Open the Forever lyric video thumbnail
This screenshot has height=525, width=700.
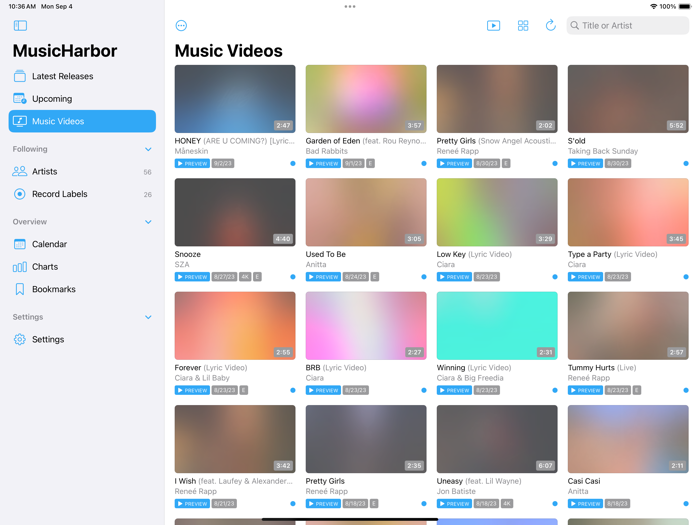[235, 325]
